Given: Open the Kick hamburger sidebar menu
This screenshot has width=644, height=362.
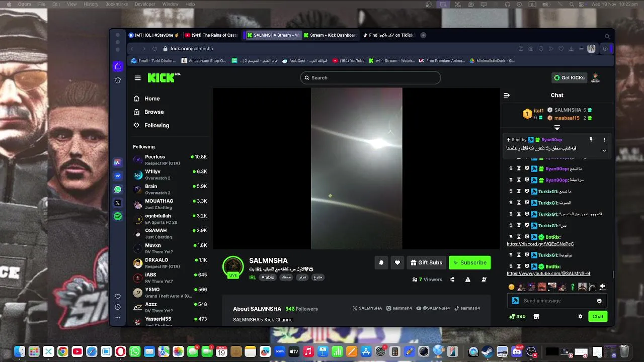Looking at the screenshot, I should click(x=138, y=78).
